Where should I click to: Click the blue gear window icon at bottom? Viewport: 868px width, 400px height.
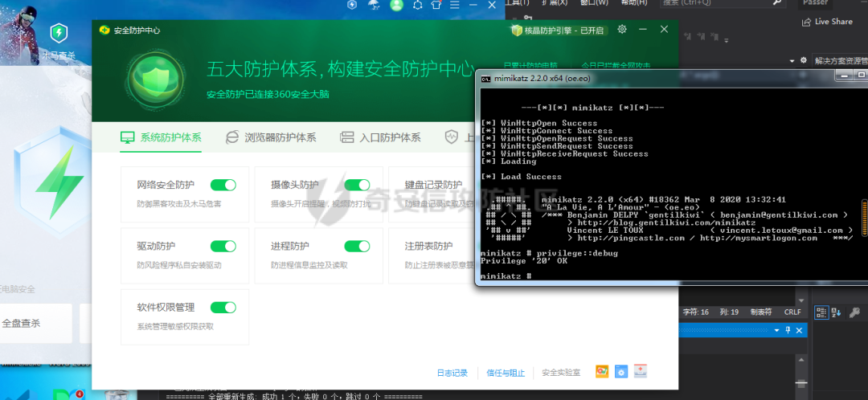(621, 372)
